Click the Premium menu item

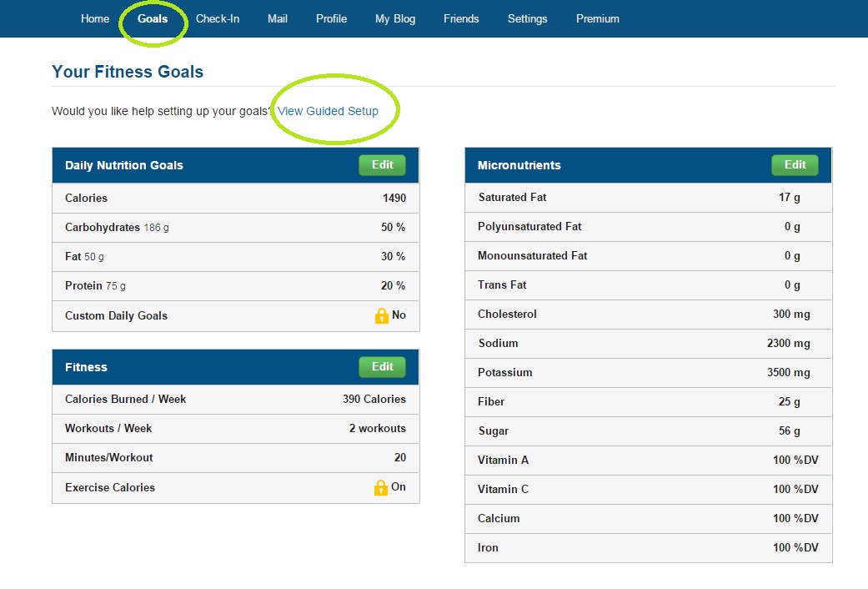pos(598,18)
